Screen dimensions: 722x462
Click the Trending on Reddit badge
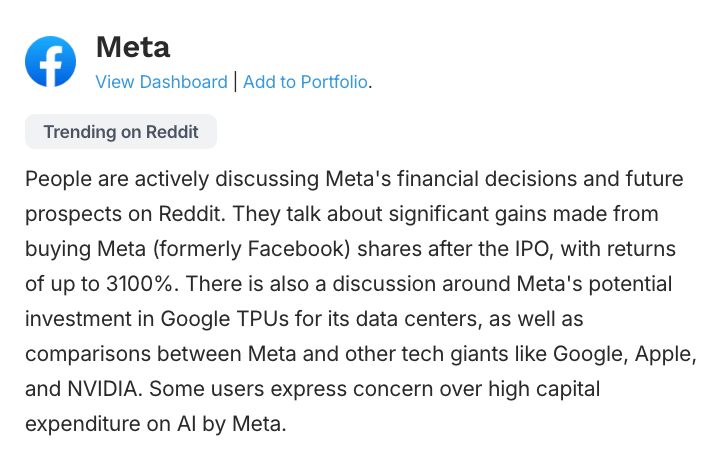pyautogui.click(x=121, y=132)
